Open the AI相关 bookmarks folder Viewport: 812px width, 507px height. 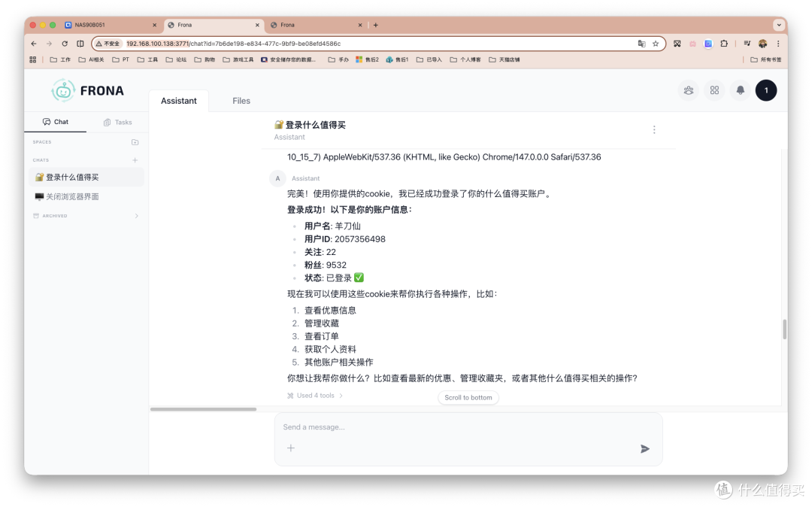[x=91, y=59]
